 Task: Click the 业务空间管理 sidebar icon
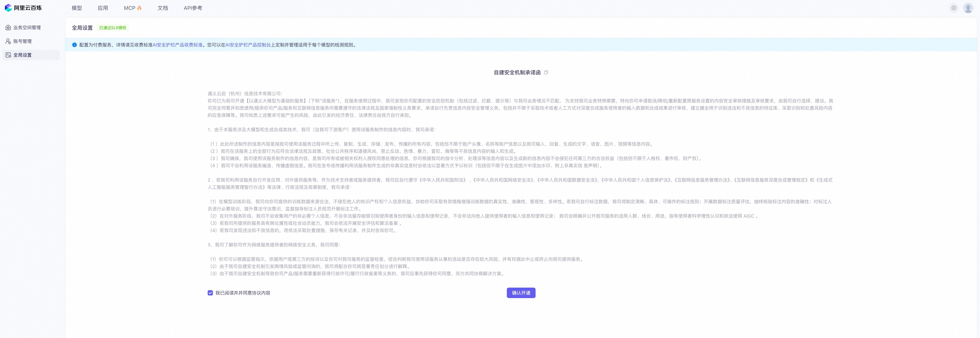click(x=8, y=27)
